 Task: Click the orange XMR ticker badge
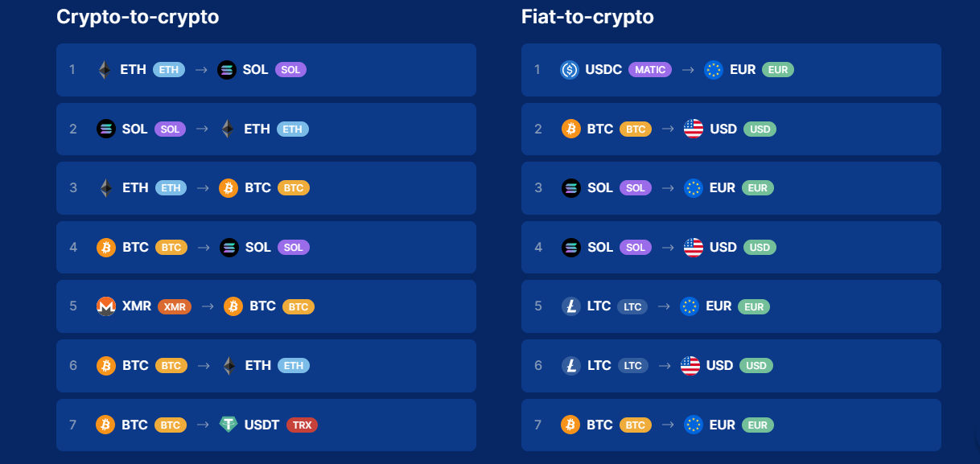click(x=175, y=306)
